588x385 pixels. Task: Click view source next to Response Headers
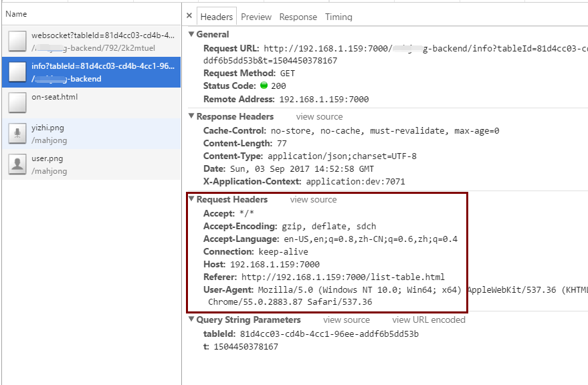coord(320,116)
